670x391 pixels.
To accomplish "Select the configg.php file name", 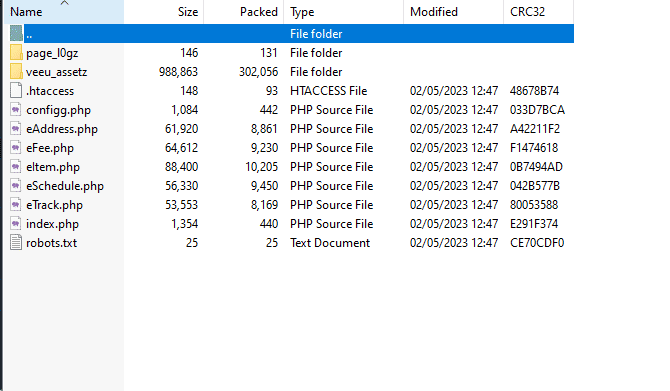I will coord(59,110).
